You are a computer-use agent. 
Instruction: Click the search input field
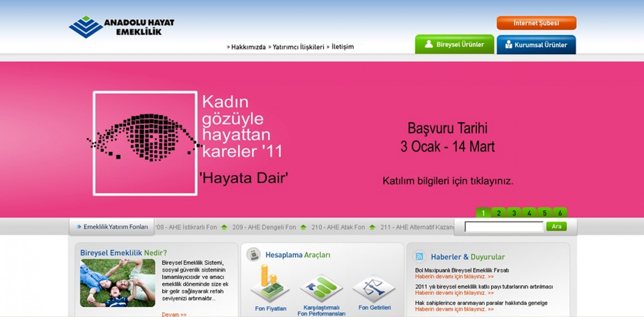point(504,227)
